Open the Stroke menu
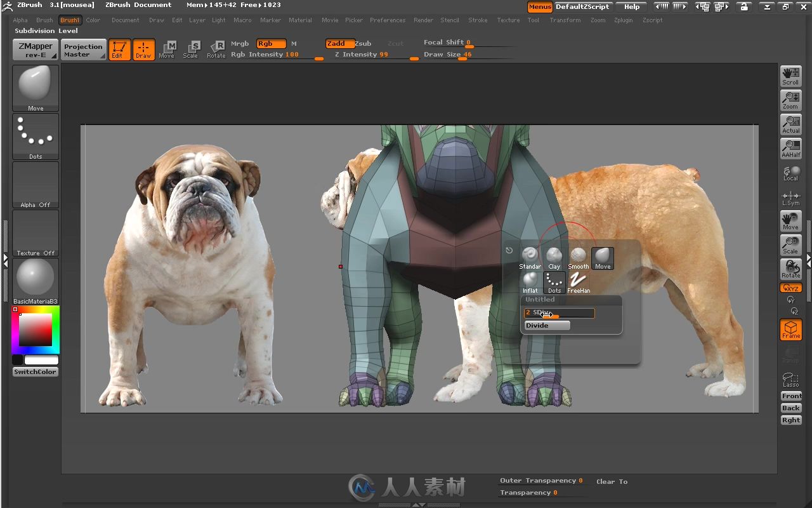The image size is (812, 508). (478, 20)
